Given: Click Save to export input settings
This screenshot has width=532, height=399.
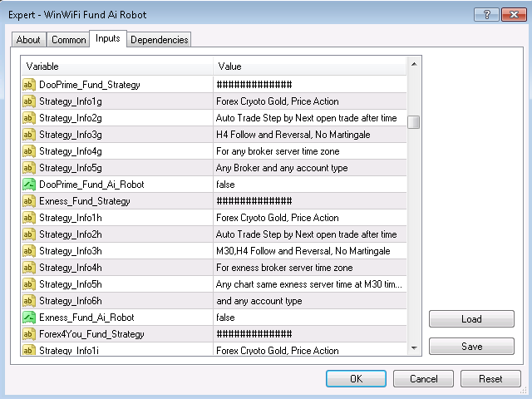Looking at the screenshot, I should point(471,347).
